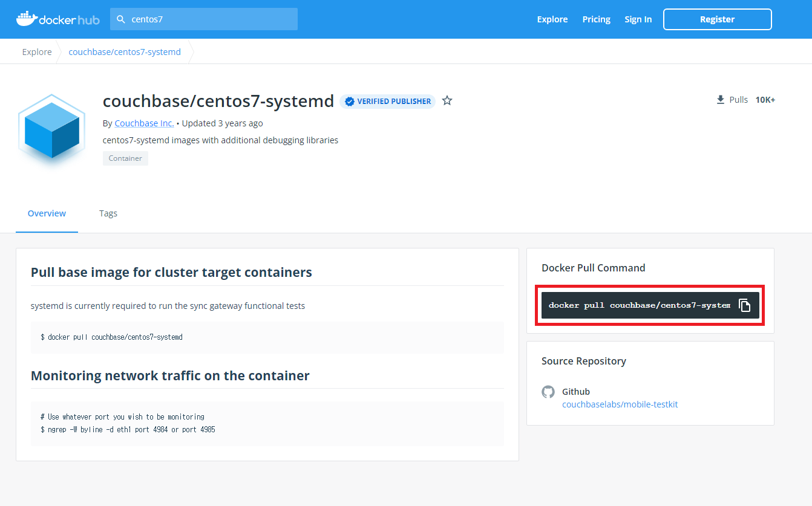This screenshot has width=812, height=506.
Task: Copy the docker pull command
Action: coord(745,305)
